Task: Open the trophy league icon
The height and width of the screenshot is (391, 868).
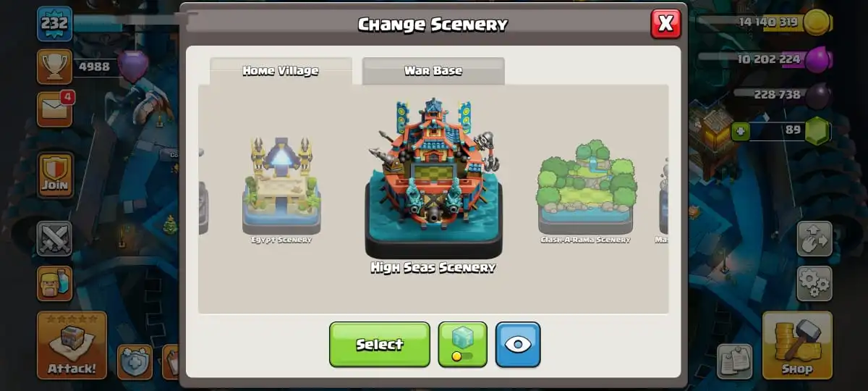Action: click(54, 67)
